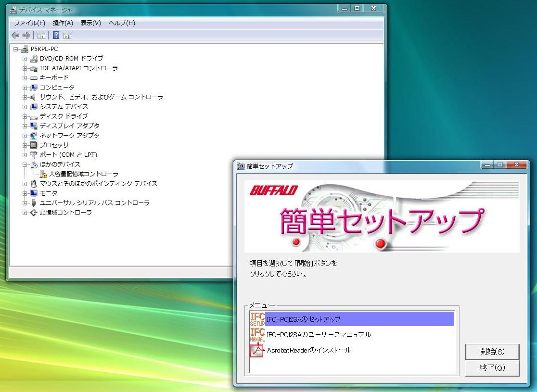
Task: Maximize the デバイス マネージャ window
Action: point(357,9)
